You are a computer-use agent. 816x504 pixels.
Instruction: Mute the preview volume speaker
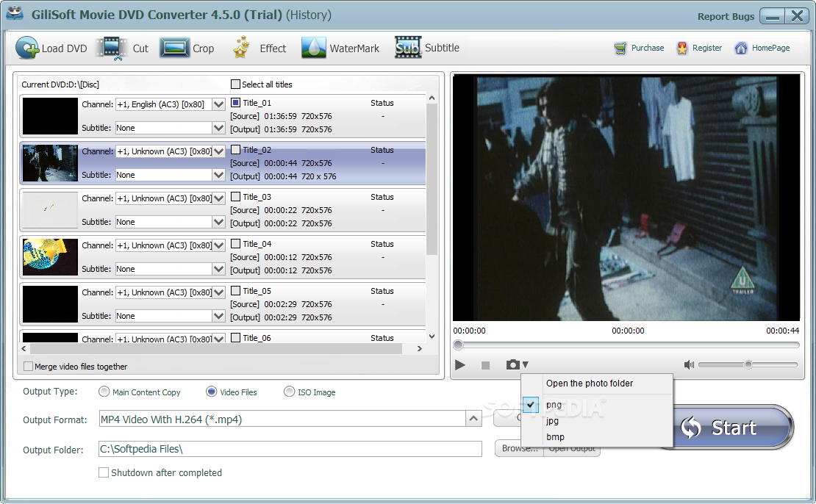coord(689,364)
